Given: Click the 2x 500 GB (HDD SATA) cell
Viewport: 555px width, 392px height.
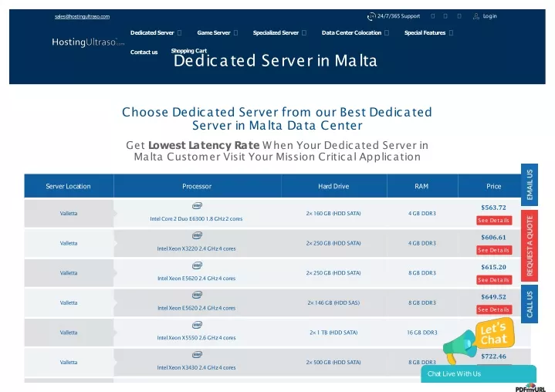Looking at the screenshot, I should click(333, 362).
